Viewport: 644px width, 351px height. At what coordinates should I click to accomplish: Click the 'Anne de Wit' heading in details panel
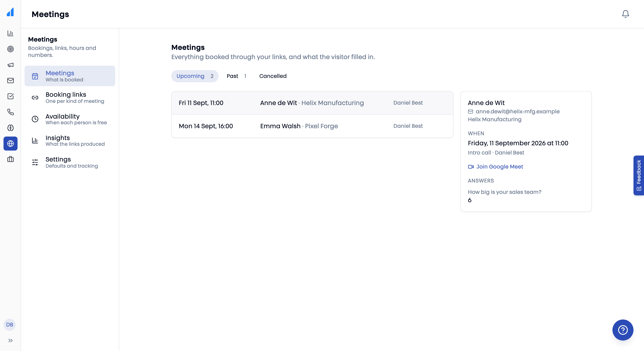click(486, 103)
